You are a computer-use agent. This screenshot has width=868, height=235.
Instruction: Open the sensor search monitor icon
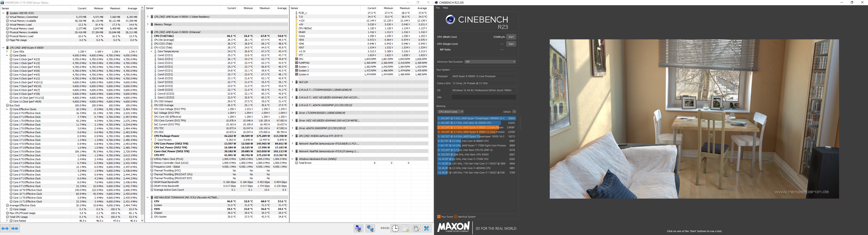tap(359, 229)
